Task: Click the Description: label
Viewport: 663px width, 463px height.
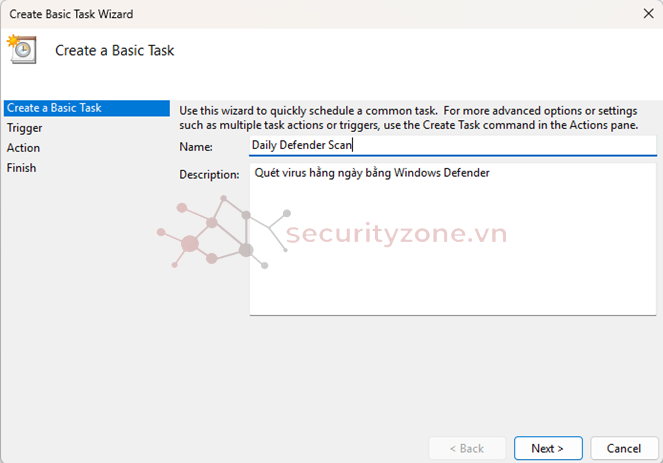Action: click(209, 174)
